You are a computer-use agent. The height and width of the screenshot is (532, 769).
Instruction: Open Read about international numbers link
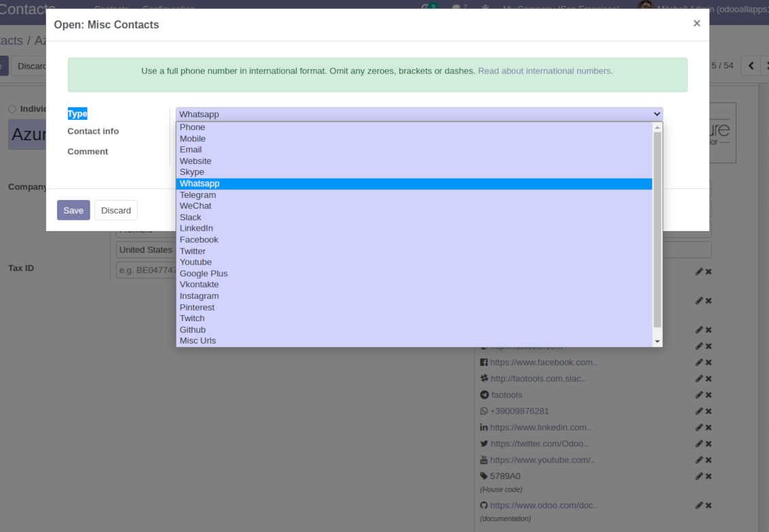[545, 71]
